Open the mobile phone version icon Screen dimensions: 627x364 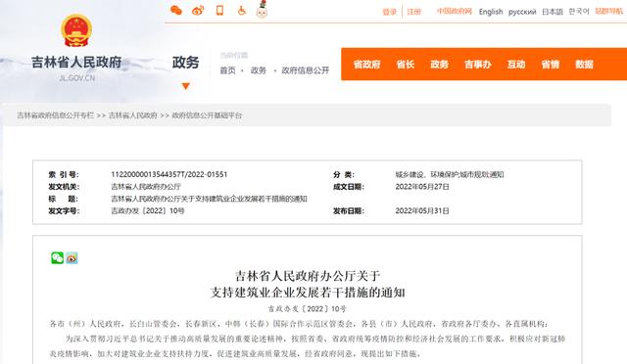219,11
